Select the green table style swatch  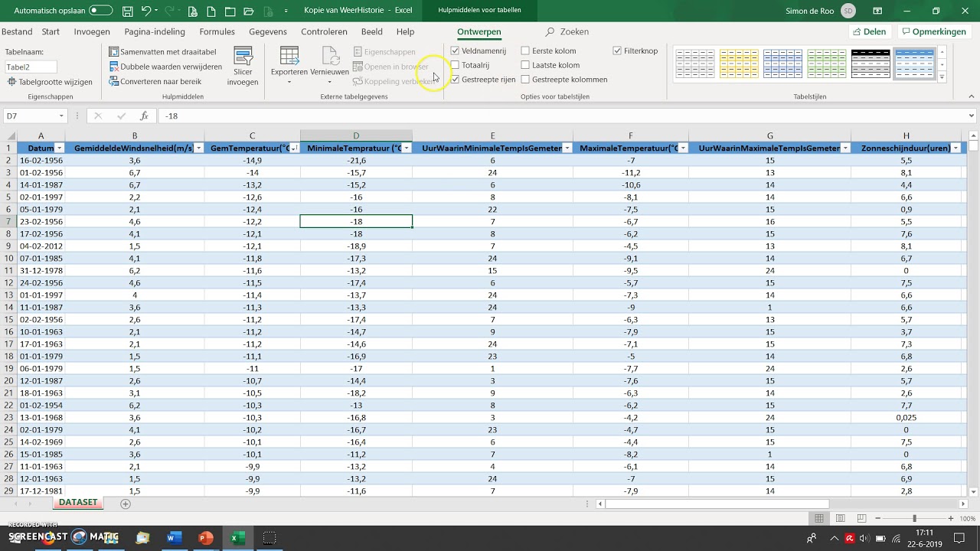(827, 64)
